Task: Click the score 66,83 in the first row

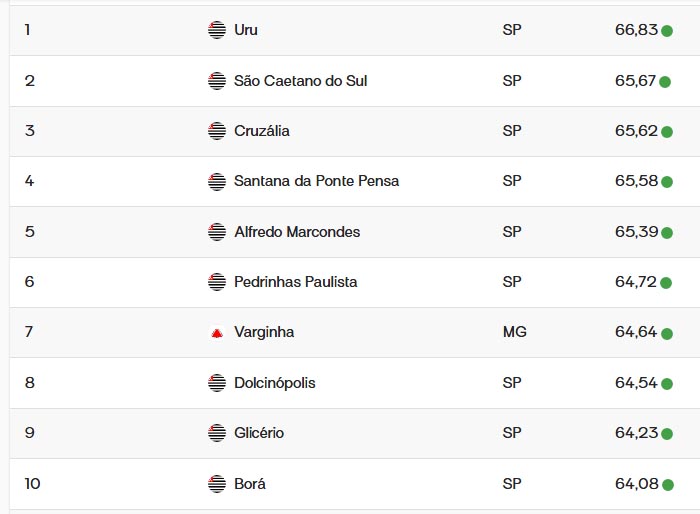Action: 636,30
